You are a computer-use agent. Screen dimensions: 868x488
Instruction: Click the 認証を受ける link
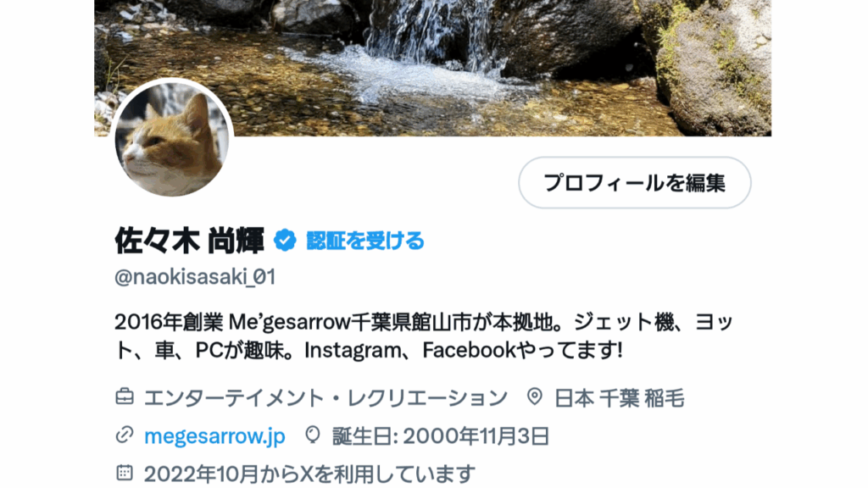365,241
